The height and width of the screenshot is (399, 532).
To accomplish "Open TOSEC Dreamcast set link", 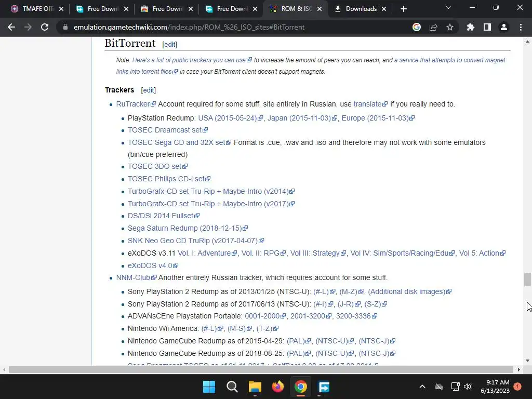I will tap(168, 130).
